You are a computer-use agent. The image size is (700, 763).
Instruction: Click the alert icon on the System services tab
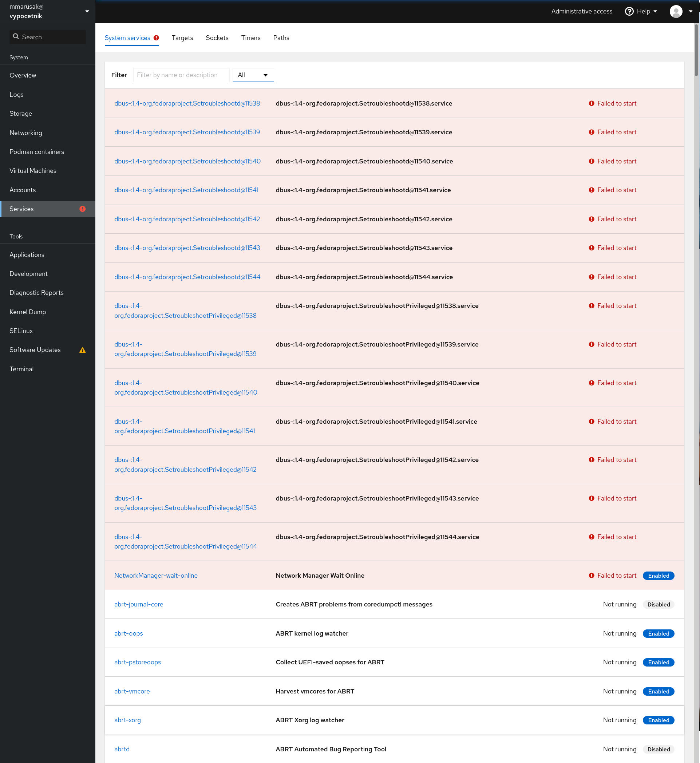pyautogui.click(x=156, y=37)
